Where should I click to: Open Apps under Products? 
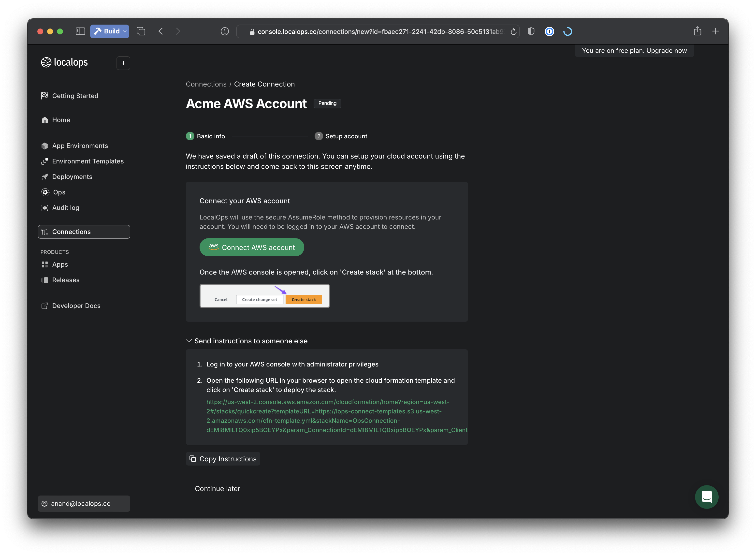pyautogui.click(x=60, y=264)
